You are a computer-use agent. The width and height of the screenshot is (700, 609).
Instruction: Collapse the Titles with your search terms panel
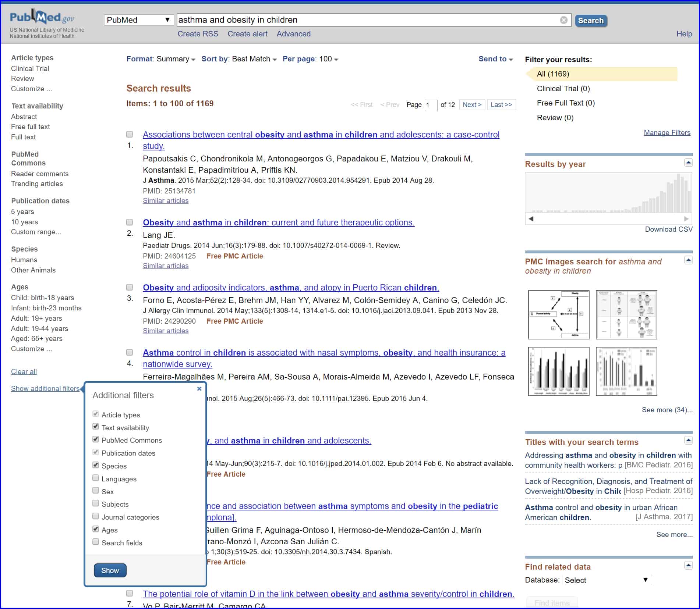[688, 440]
